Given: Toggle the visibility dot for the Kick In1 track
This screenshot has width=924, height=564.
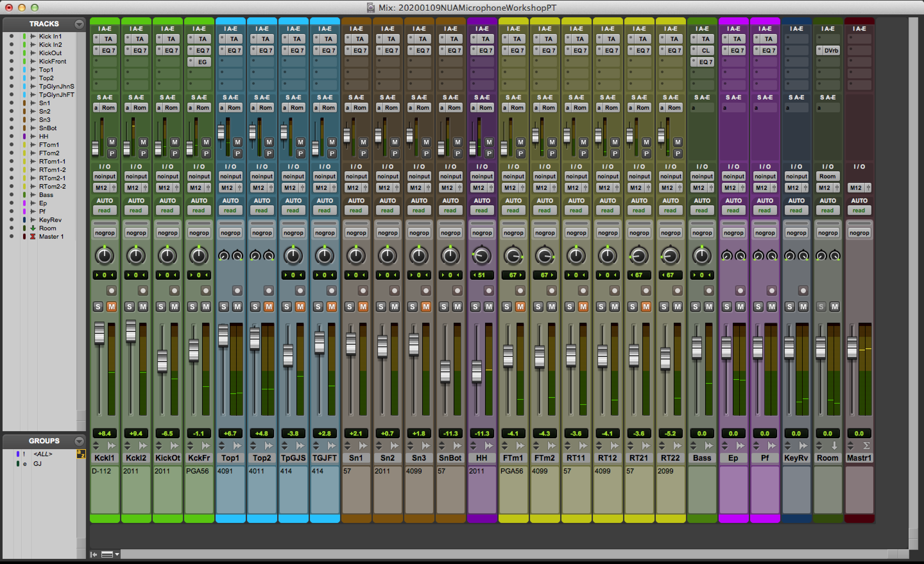Looking at the screenshot, I should (12, 36).
